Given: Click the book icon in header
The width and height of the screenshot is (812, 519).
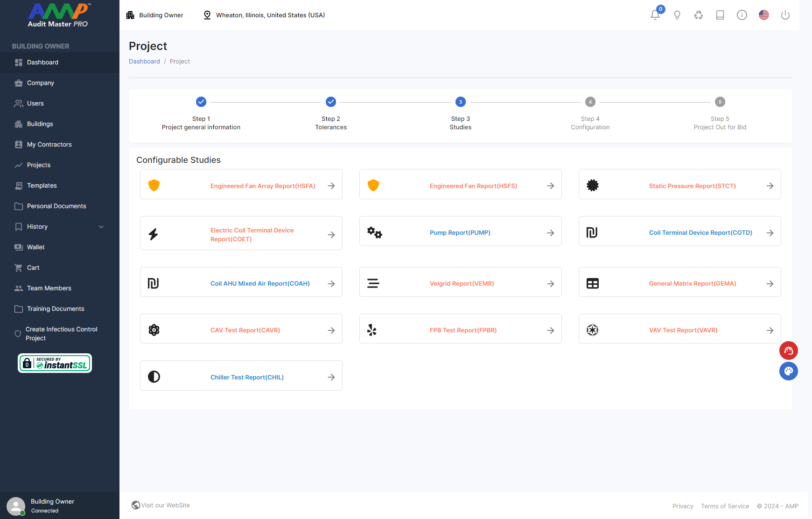Looking at the screenshot, I should coord(720,15).
